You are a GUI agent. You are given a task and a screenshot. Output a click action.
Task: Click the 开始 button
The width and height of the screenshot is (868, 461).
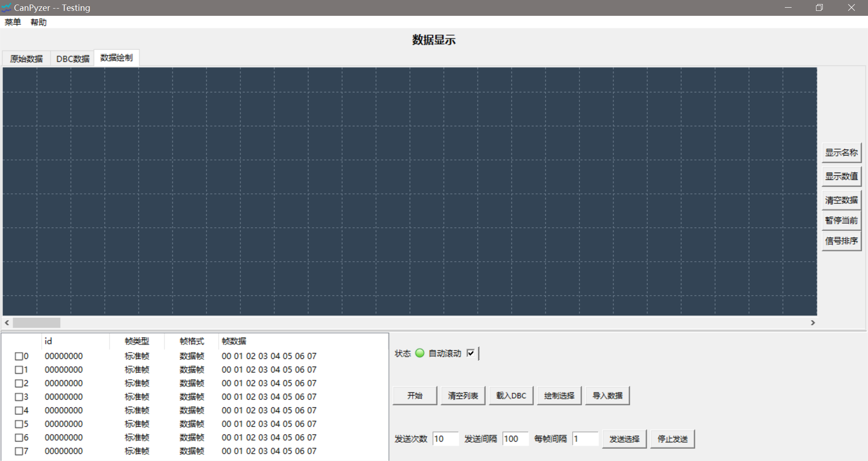coord(415,396)
